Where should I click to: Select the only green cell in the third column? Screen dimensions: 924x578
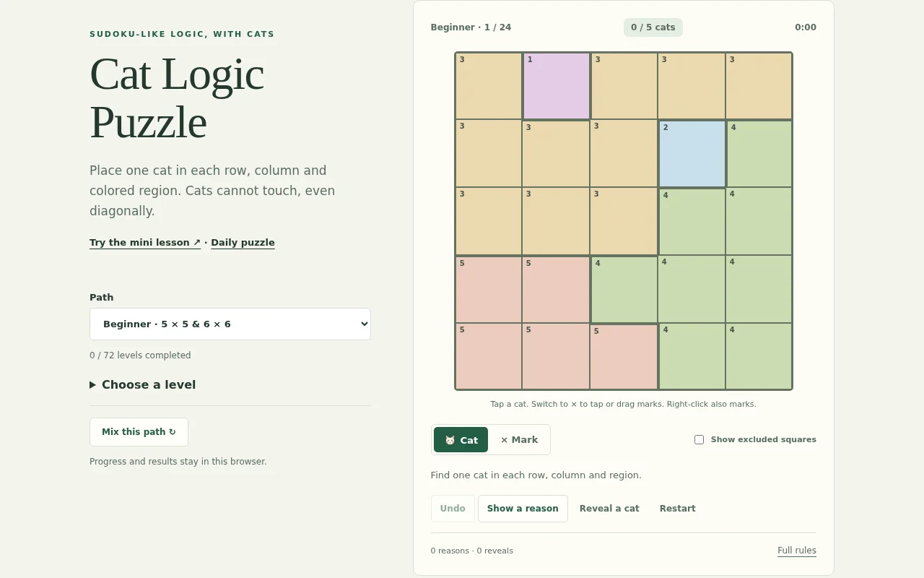coord(624,290)
